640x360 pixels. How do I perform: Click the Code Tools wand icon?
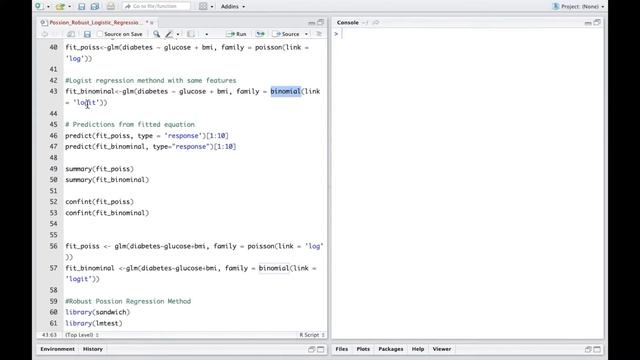[x=169, y=34]
